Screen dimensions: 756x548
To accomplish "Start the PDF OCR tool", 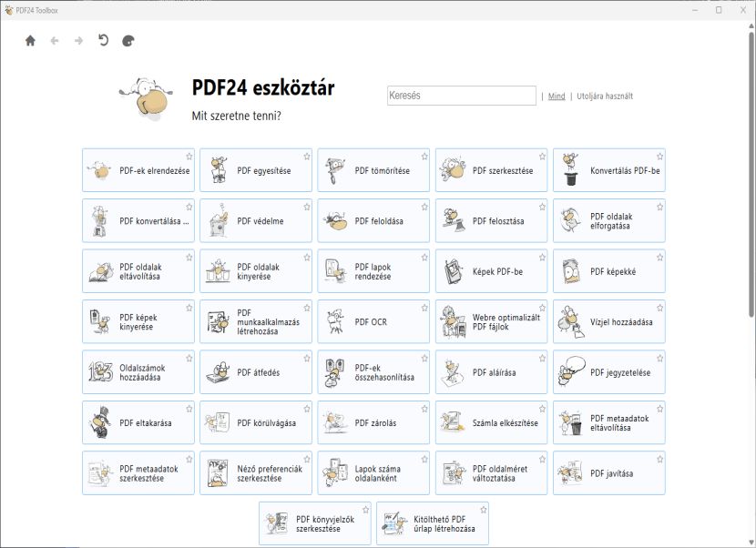I will click(373, 321).
